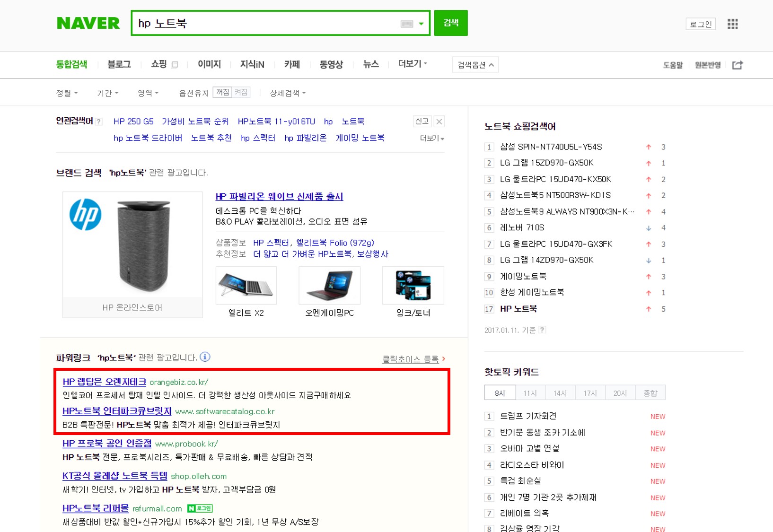The height and width of the screenshot is (532, 773).
Task: Click the NAVER logo
Action: 88,23
